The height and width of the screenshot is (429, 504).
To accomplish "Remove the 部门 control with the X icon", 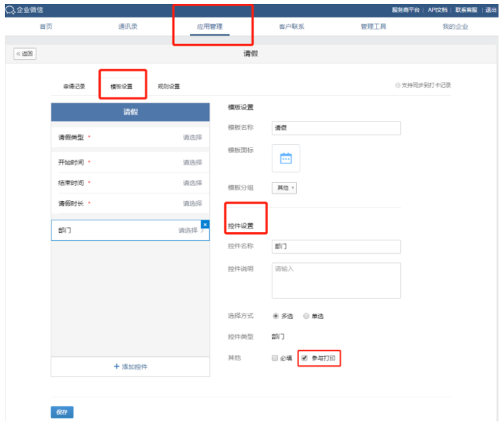I will [x=205, y=224].
